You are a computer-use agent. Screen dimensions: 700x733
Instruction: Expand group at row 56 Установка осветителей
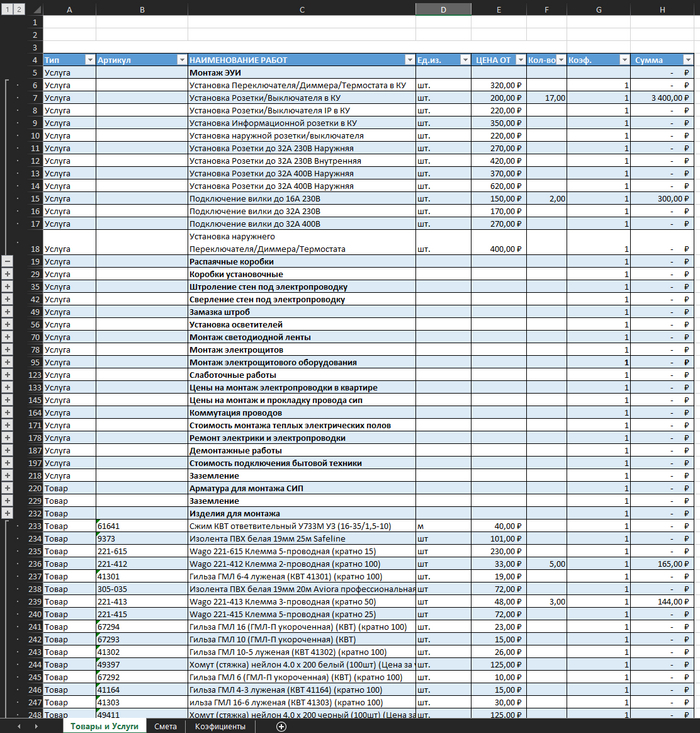[7, 324]
